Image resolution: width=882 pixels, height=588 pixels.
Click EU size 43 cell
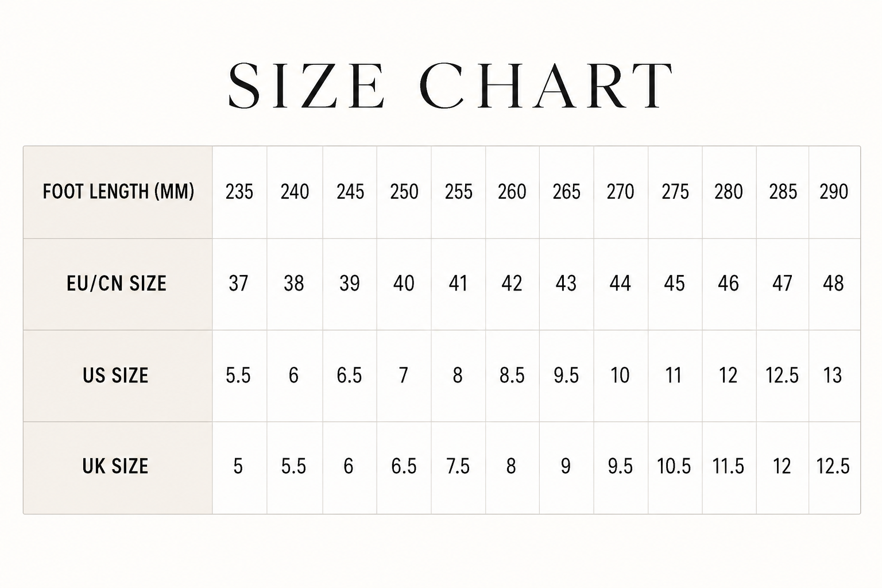[566, 284]
